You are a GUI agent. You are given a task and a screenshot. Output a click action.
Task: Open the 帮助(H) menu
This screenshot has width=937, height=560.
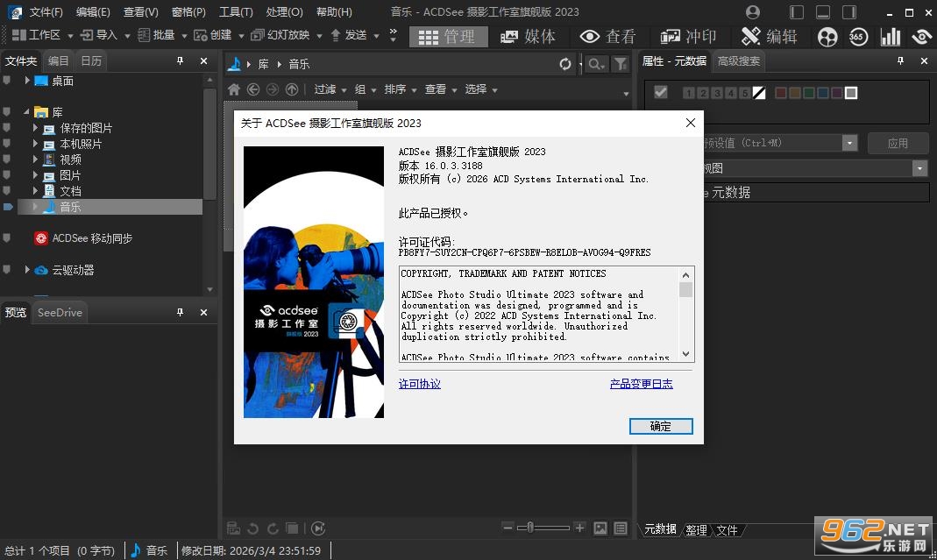tap(333, 12)
